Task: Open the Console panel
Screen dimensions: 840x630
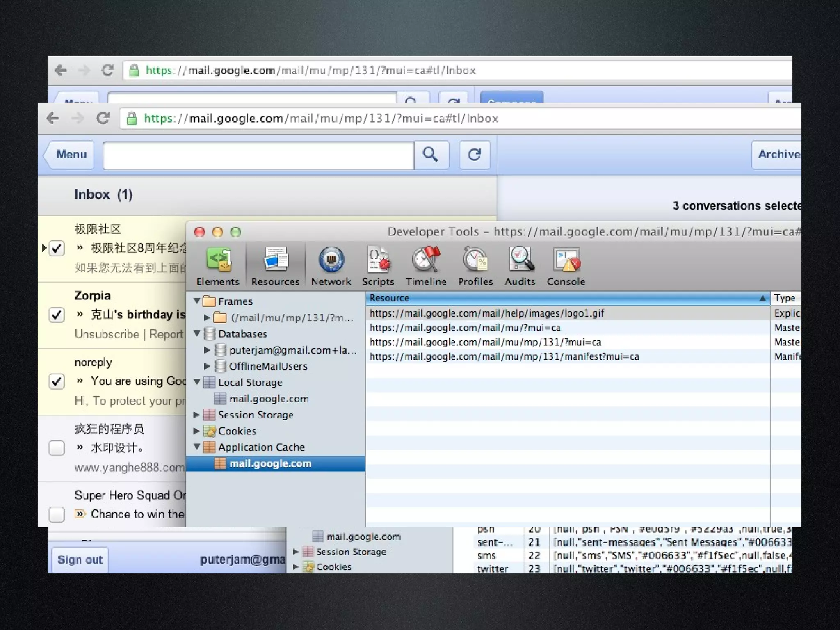Action: click(x=566, y=266)
